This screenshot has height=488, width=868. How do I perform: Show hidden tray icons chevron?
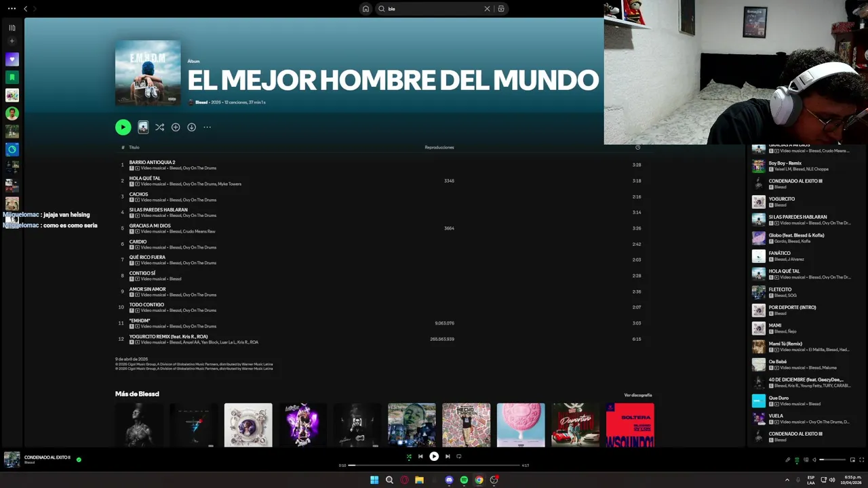click(787, 480)
